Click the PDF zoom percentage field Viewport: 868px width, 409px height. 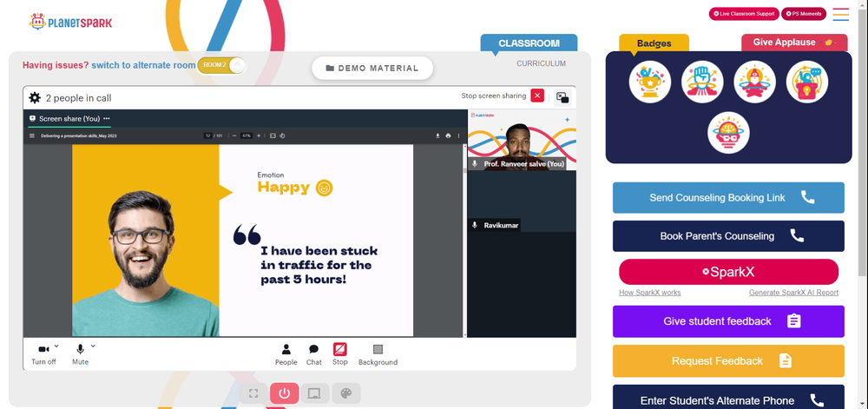[x=247, y=135]
